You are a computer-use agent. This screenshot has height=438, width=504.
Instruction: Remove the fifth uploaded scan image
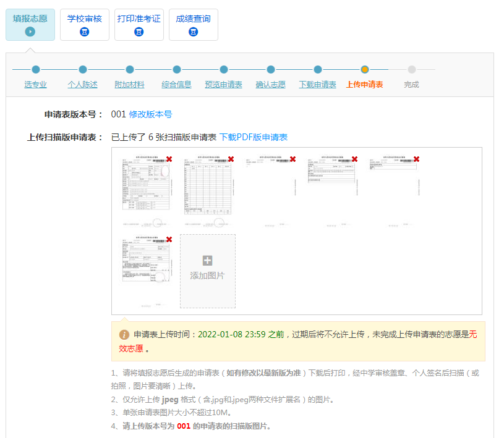tap(416, 159)
